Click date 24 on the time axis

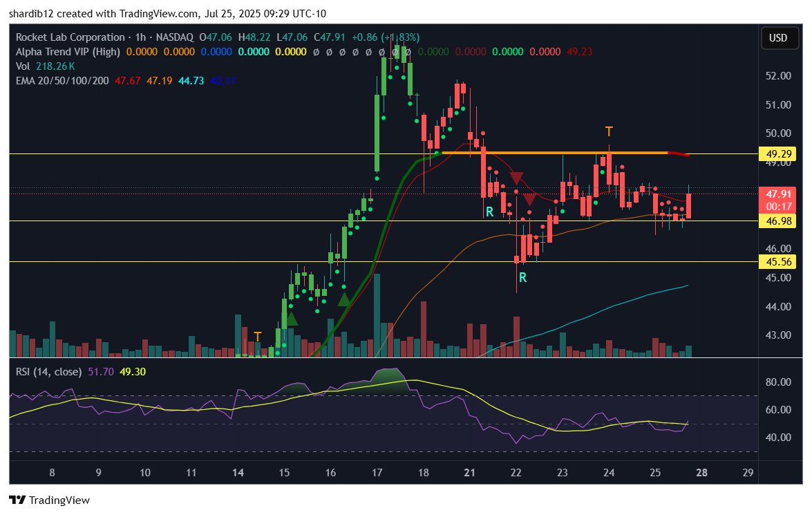tap(609, 473)
